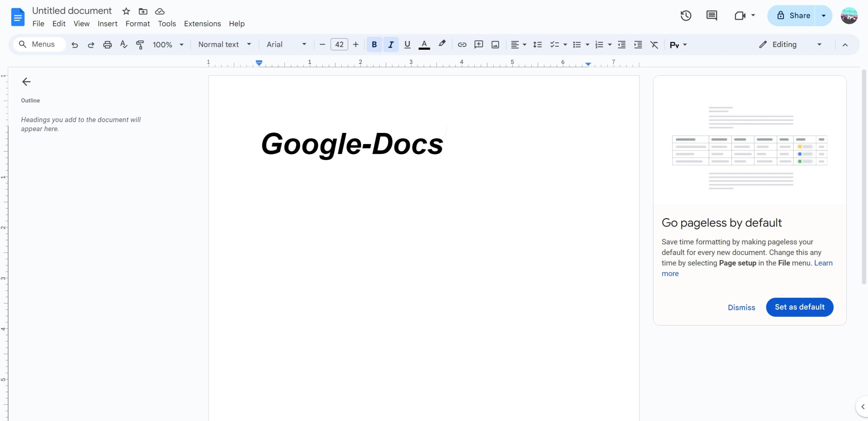Viewport: 868px width, 421px height.
Task: Open the highlight color pen tool
Action: click(442, 44)
